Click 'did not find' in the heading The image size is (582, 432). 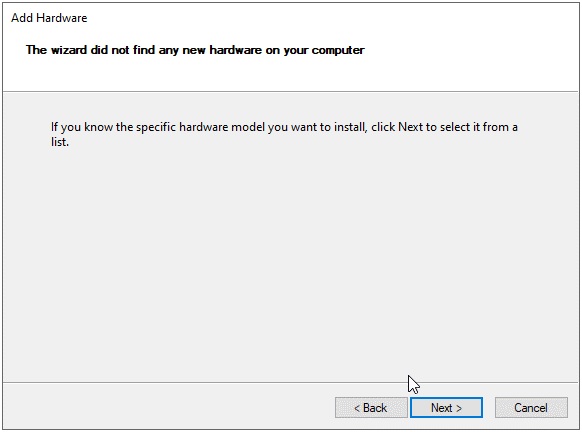coord(123,50)
